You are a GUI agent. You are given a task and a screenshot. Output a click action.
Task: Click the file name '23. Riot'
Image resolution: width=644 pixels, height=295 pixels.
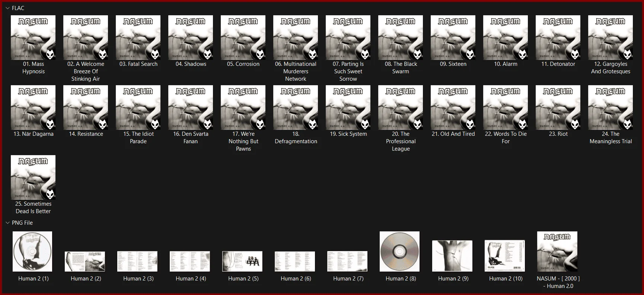tap(558, 134)
